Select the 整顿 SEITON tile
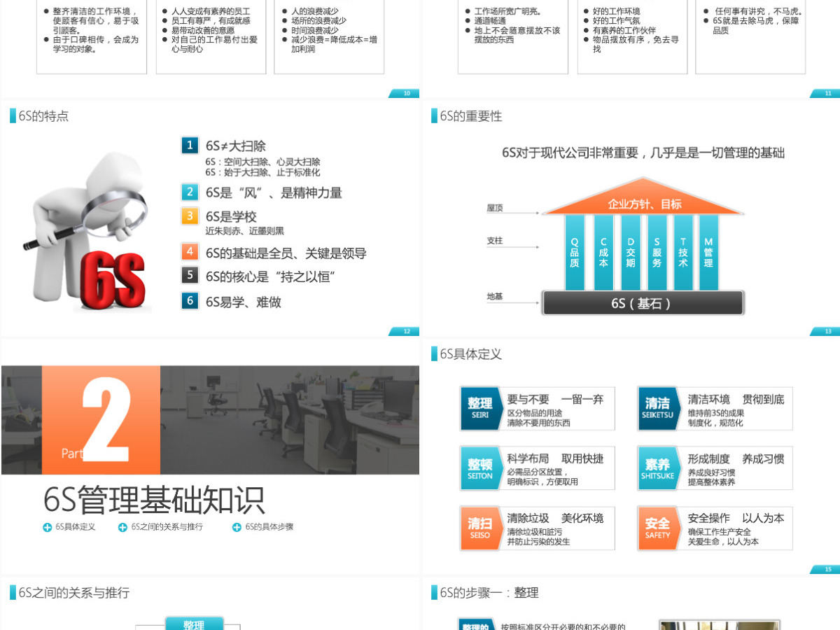This screenshot has width=840, height=630. coord(481,468)
